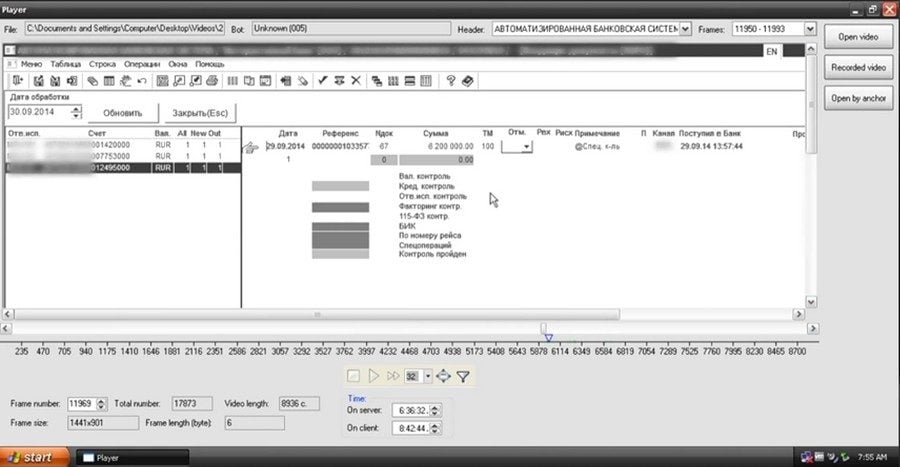The height and width of the screenshot is (467, 900).
Task: Expand the Header dropdown list
Action: click(x=684, y=30)
